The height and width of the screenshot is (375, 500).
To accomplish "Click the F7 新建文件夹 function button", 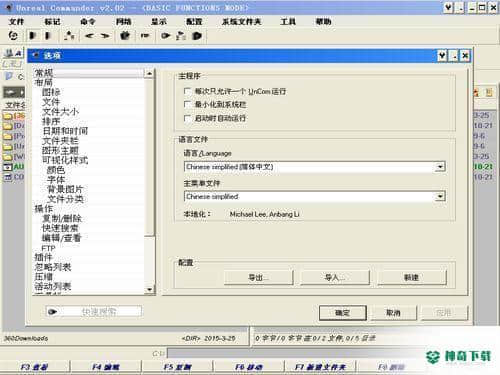I will pos(320,367).
